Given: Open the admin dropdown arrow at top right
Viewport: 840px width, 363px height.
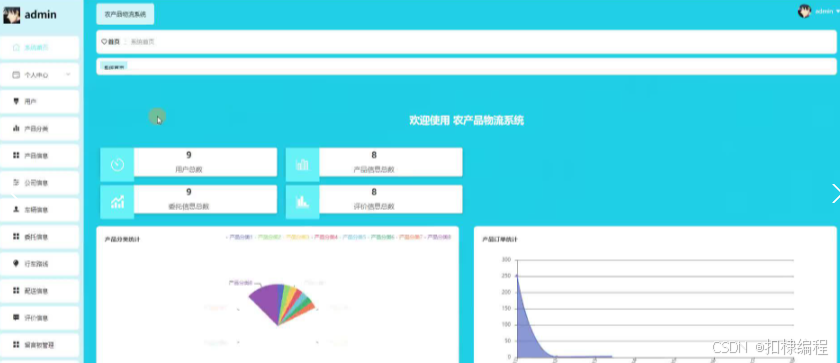Looking at the screenshot, I should [x=837, y=11].
